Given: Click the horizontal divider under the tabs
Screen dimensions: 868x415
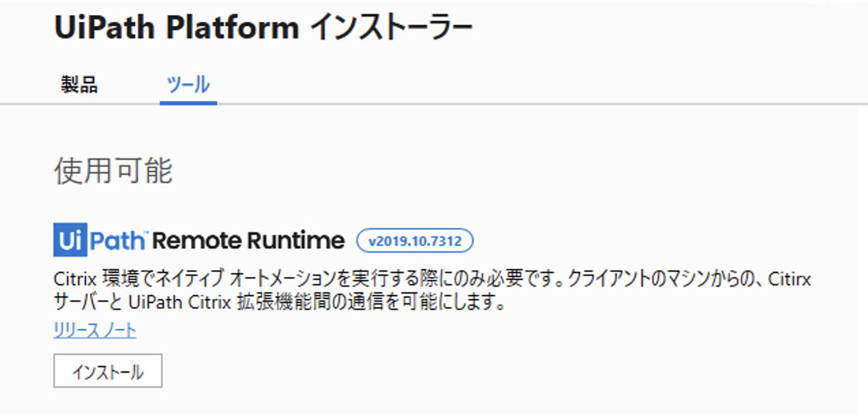Looking at the screenshot, I should tap(434, 104).
